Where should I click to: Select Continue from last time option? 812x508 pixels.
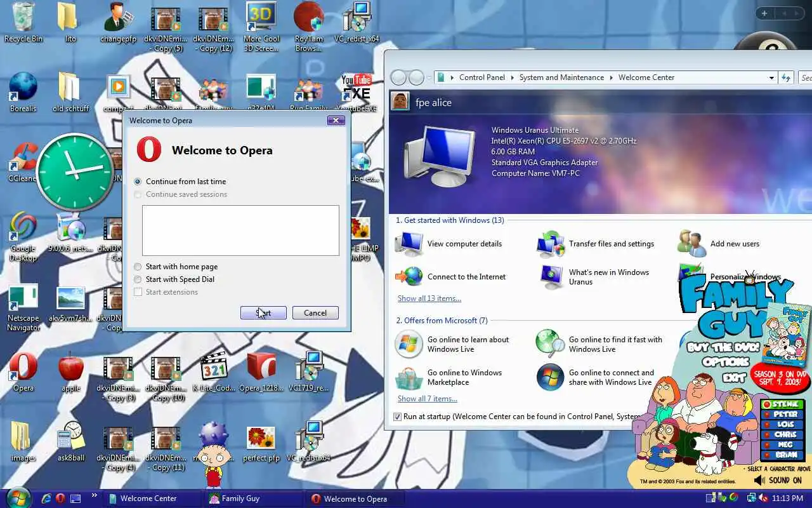[180, 182]
